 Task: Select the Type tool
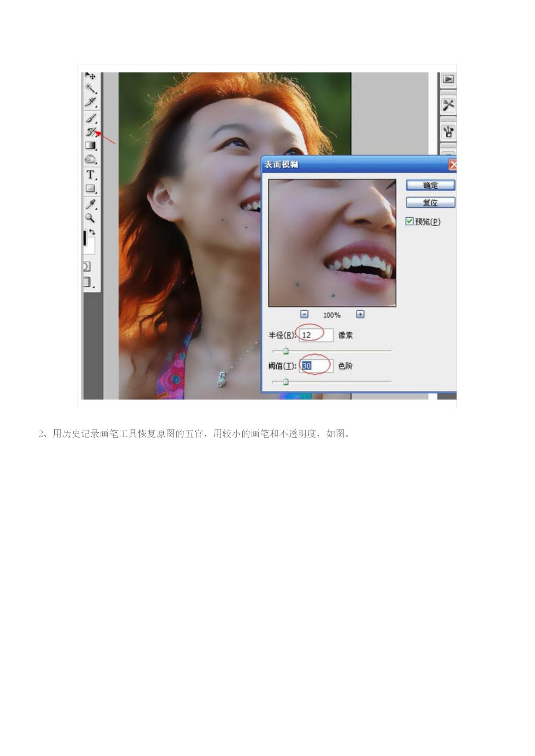[90, 175]
